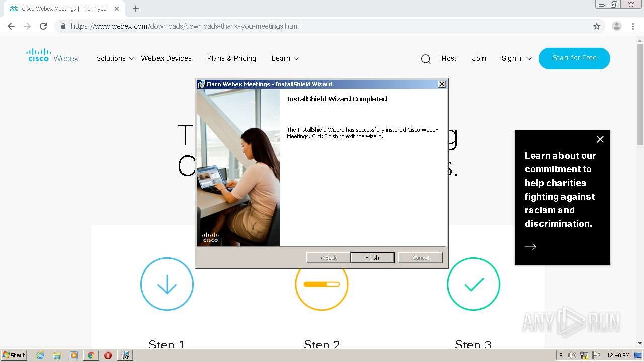Click the show desktop button
Viewport: 644px width, 362px height.
point(638,355)
